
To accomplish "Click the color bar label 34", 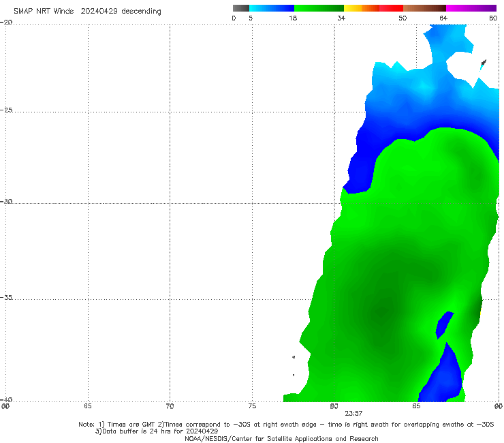I will pos(341,18).
